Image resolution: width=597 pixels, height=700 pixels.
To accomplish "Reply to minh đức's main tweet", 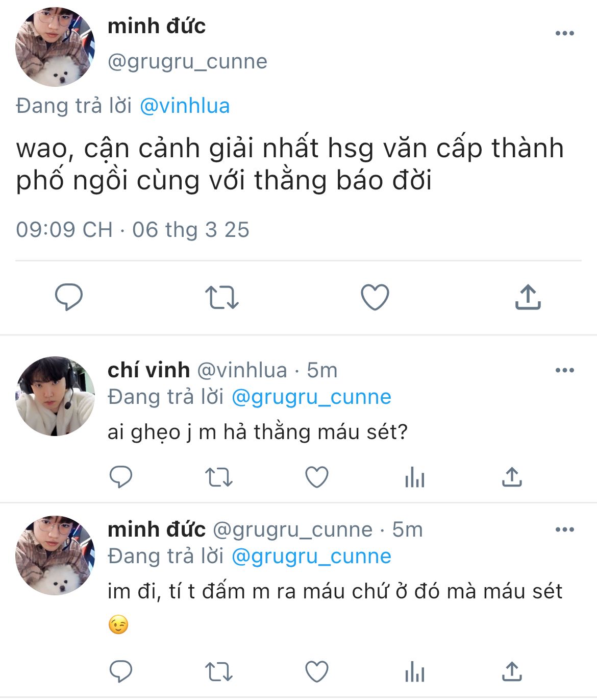I will pyautogui.click(x=69, y=297).
